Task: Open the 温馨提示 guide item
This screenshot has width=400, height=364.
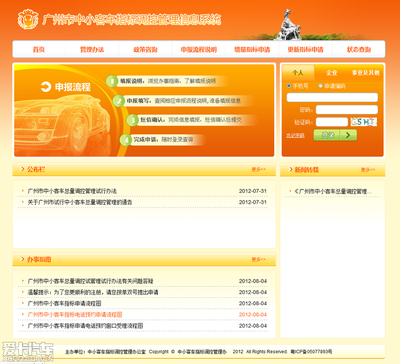Action: coord(93,292)
